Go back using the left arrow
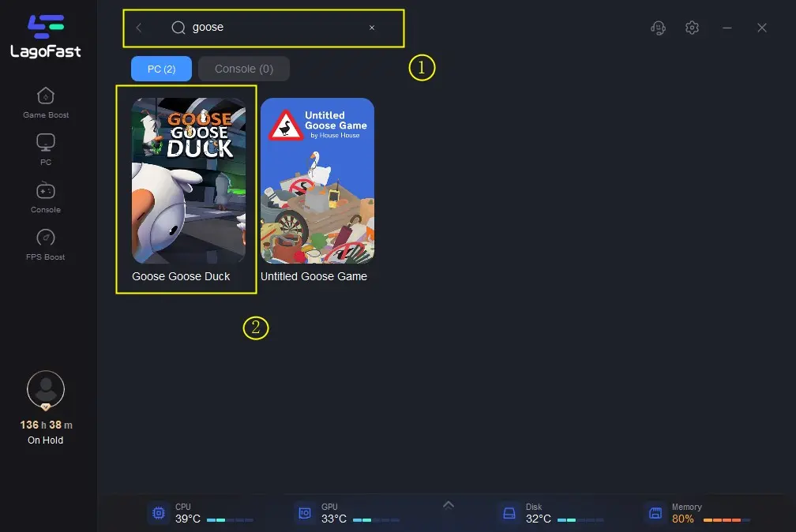 tap(139, 28)
